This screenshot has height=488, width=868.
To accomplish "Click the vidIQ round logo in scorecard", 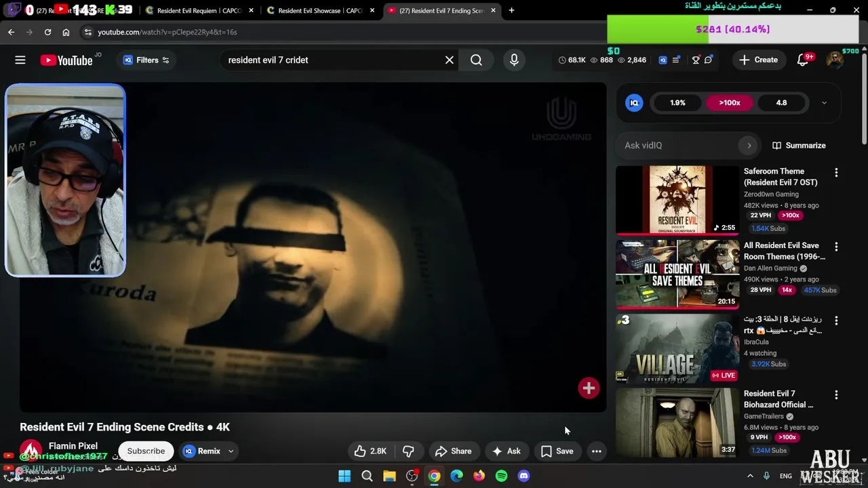I will click(x=634, y=103).
